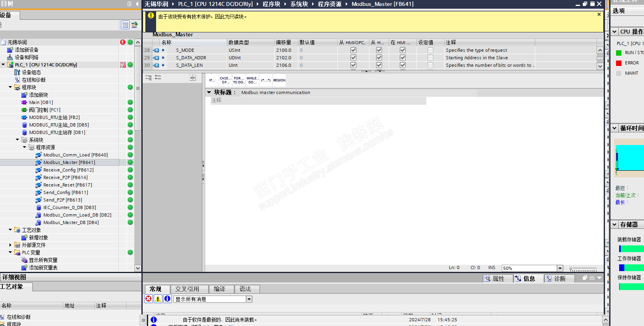Screen dimensions: 644x326
Task: Open the editor zoom level dropdown
Action: pos(560,268)
